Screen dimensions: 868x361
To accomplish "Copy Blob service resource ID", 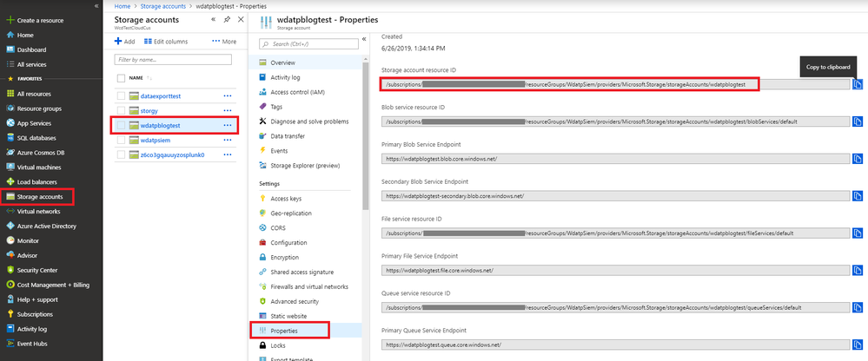I will click(x=858, y=121).
